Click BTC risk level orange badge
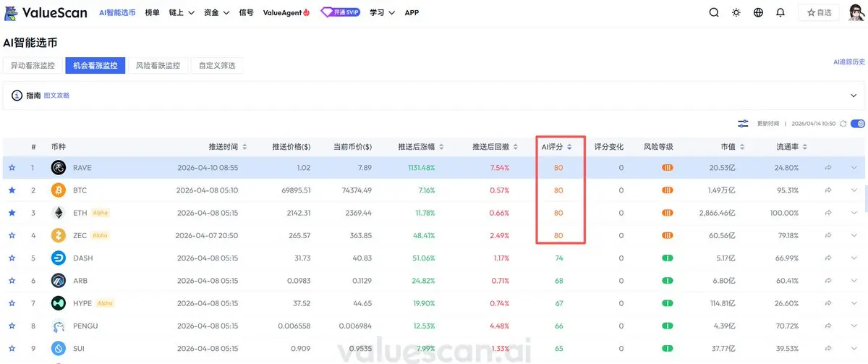The width and height of the screenshot is (868, 364). (668, 190)
